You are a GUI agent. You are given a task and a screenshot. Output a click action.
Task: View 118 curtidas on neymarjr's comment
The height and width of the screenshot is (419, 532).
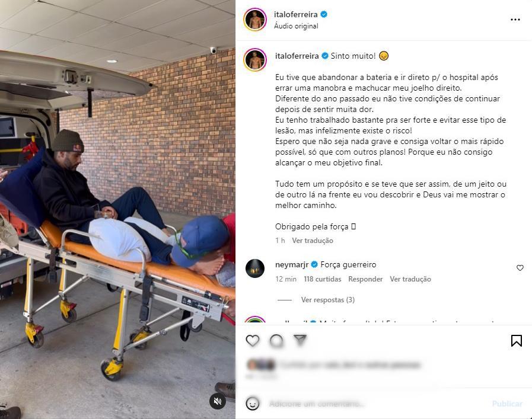(x=322, y=279)
